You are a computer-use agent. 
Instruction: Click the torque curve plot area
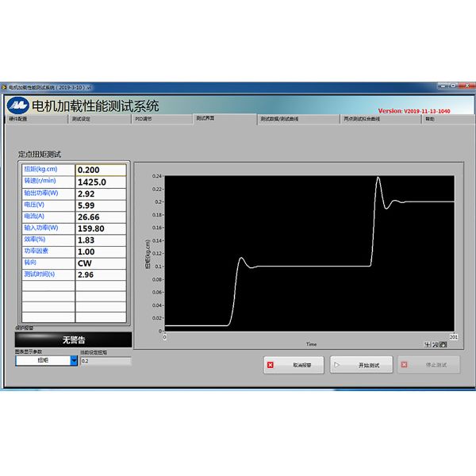pos(309,253)
